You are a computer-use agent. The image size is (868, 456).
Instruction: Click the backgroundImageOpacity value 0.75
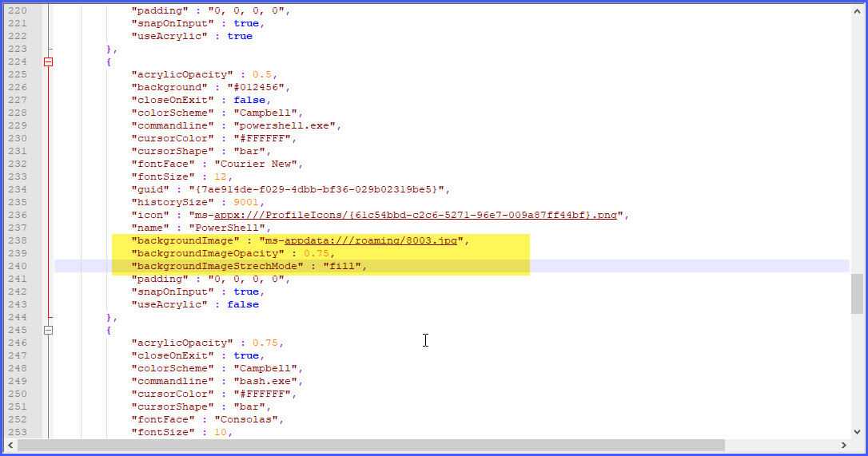pyautogui.click(x=317, y=253)
